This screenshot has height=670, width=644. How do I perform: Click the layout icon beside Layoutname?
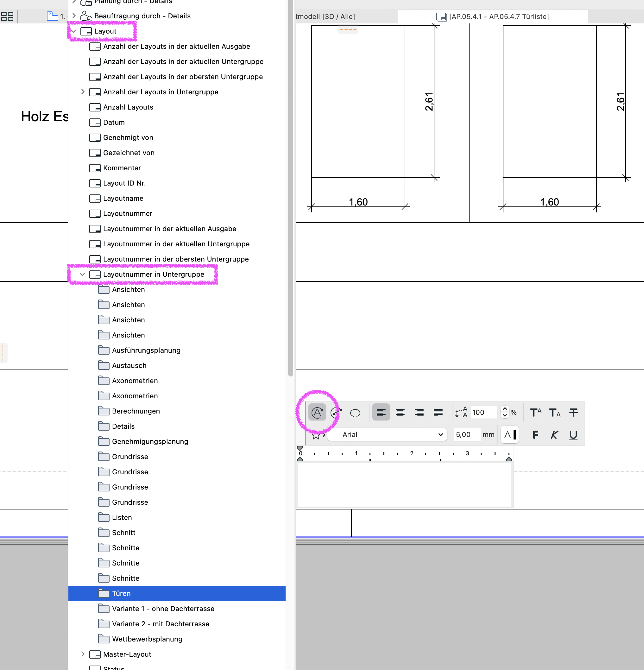coord(95,199)
